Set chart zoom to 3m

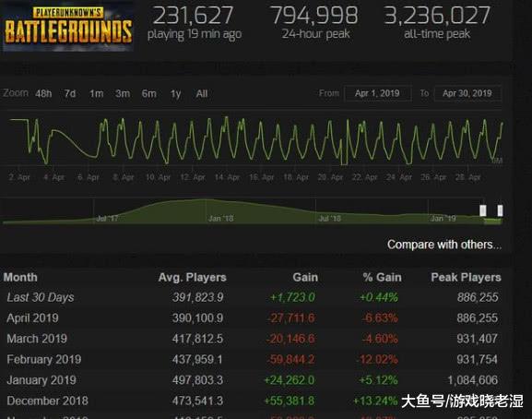click(x=123, y=93)
